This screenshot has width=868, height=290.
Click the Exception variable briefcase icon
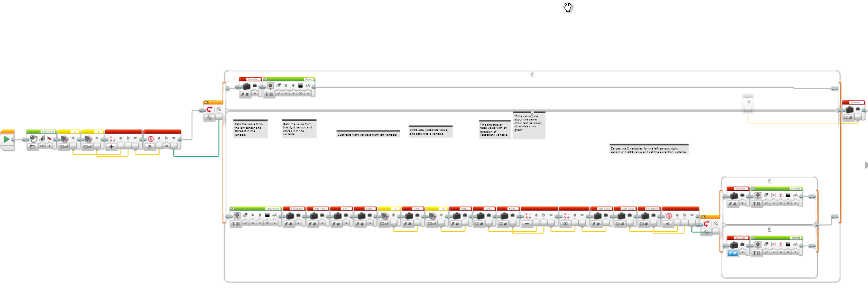(x=290, y=216)
